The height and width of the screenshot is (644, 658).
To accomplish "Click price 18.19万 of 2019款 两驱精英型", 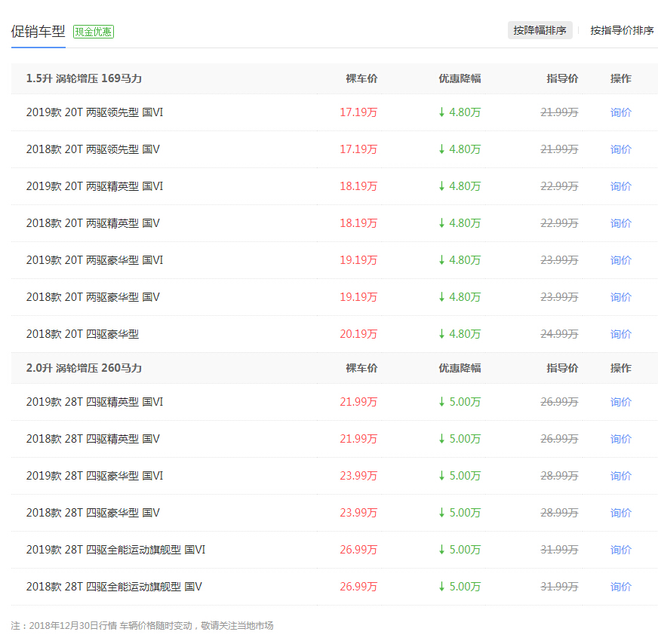I will (358, 186).
